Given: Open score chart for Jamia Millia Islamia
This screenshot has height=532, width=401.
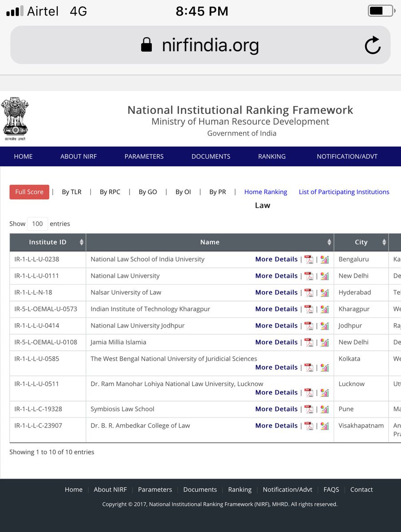Looking at the screenshot, I should tap(325, 342).
